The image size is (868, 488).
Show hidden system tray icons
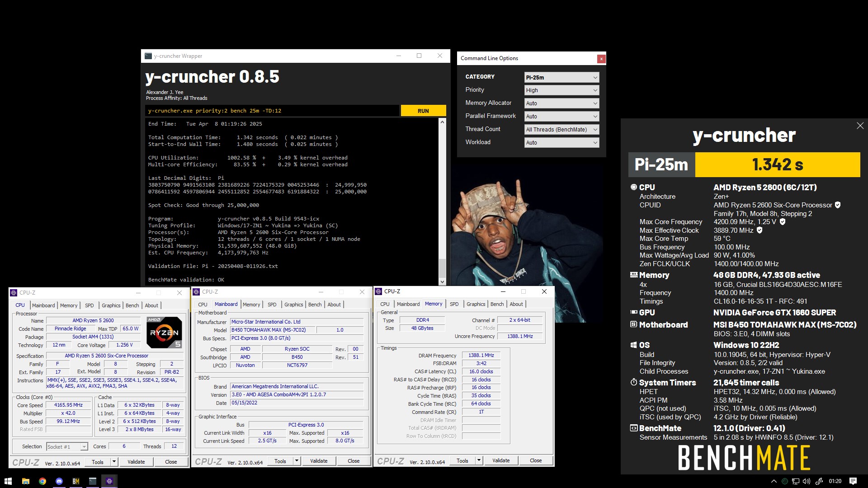pyautogui.click(x=774, y=481)
